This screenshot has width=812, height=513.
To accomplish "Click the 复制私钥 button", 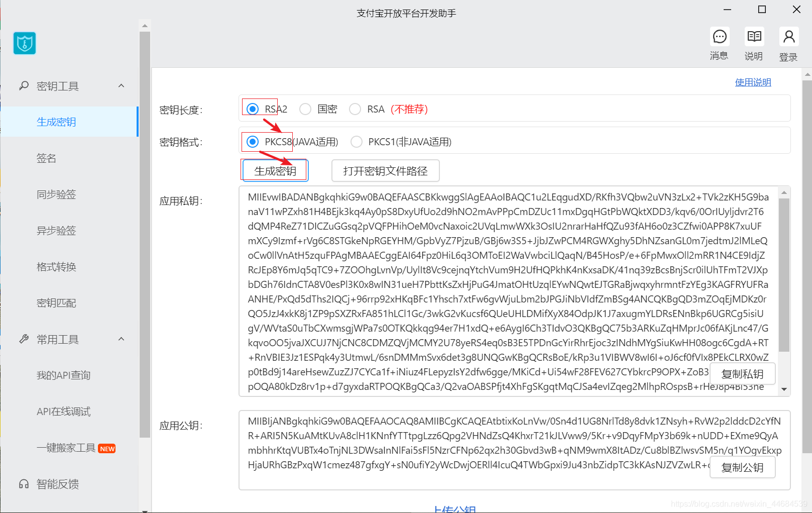I will (x=742, y=374).
